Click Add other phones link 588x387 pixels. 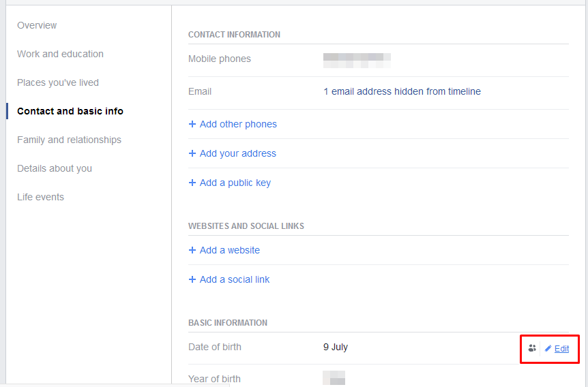click(x=238, y=124)
